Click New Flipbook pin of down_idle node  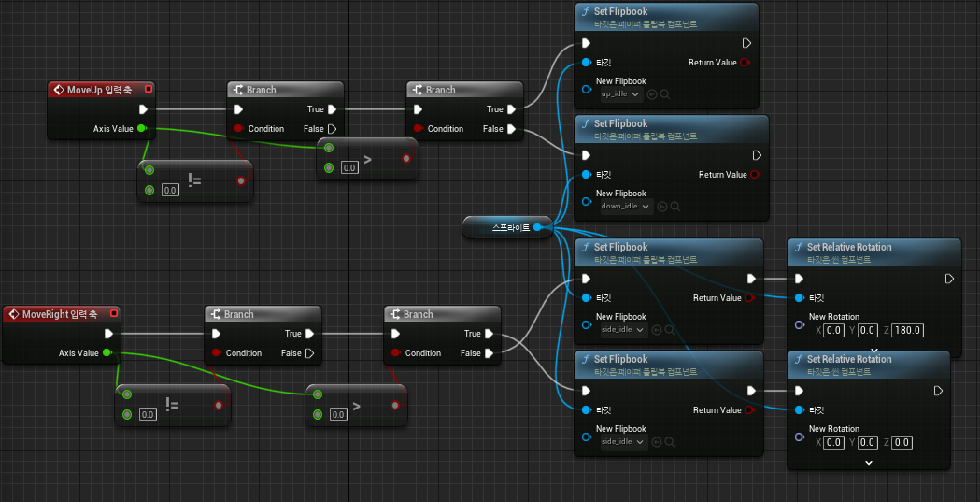point(587,201)
